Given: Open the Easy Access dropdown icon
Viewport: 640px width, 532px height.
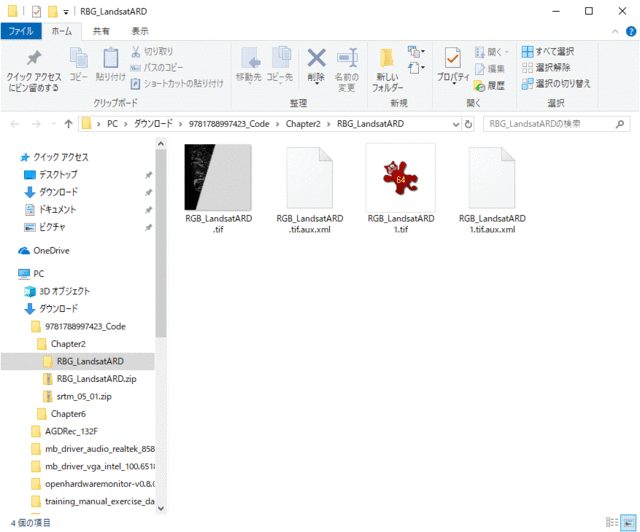Looking at the screenshot, I should tap(416, 68).
